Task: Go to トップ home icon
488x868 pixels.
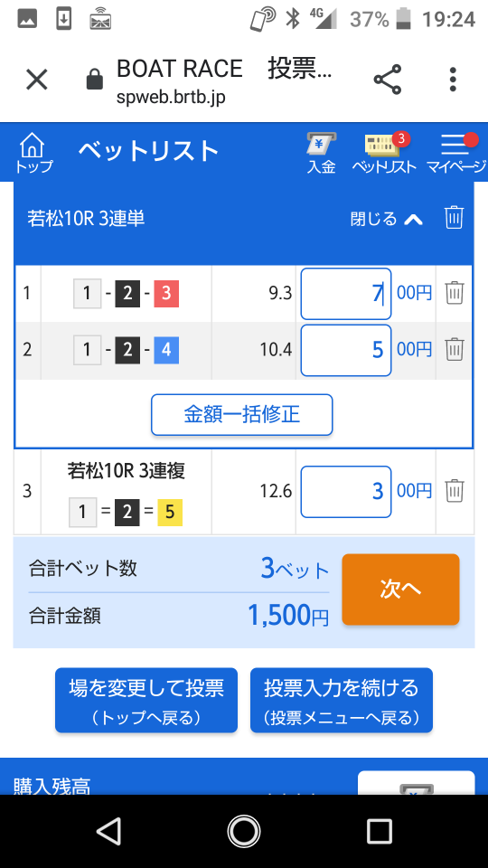Action: pyautogui.click(x=33, y=152)
